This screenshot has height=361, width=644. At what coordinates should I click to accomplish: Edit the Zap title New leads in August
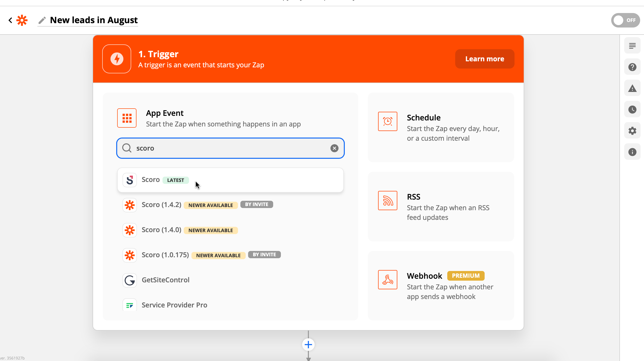tap(94, 20)
